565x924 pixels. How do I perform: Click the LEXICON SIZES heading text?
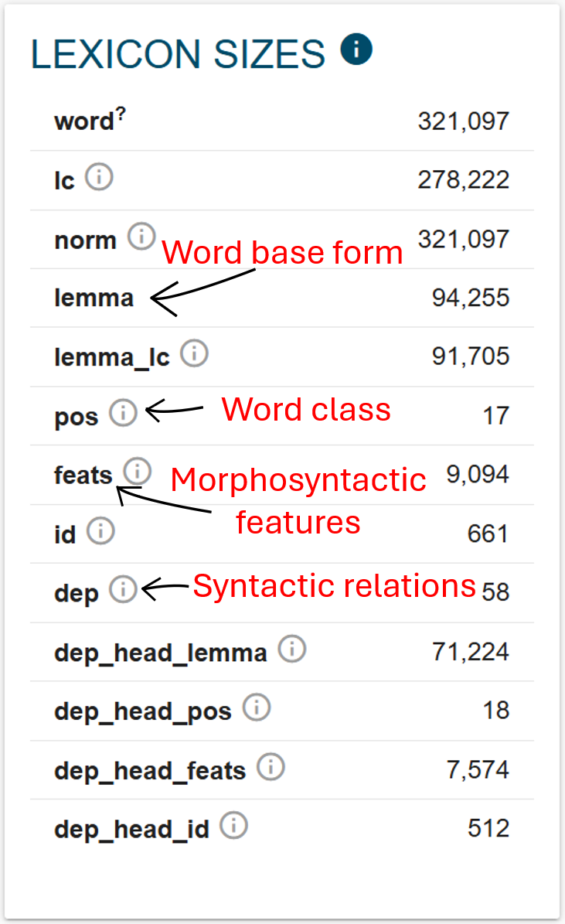point(178,54)
